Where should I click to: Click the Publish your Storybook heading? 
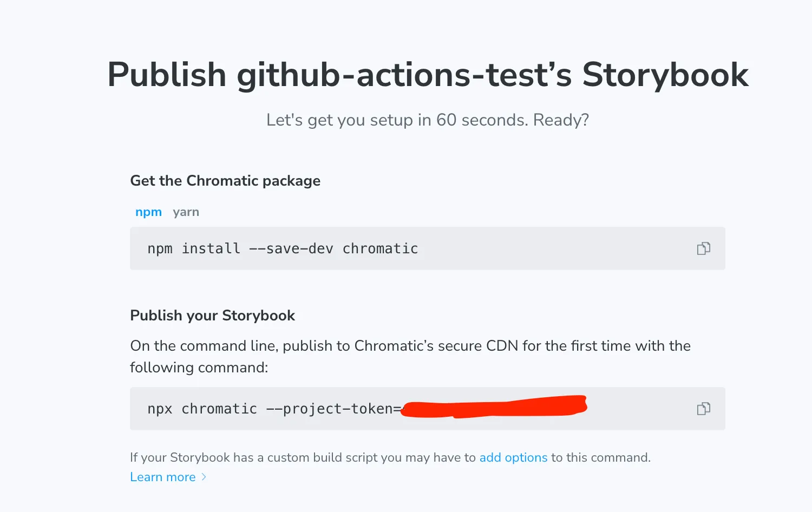point(212,316)
